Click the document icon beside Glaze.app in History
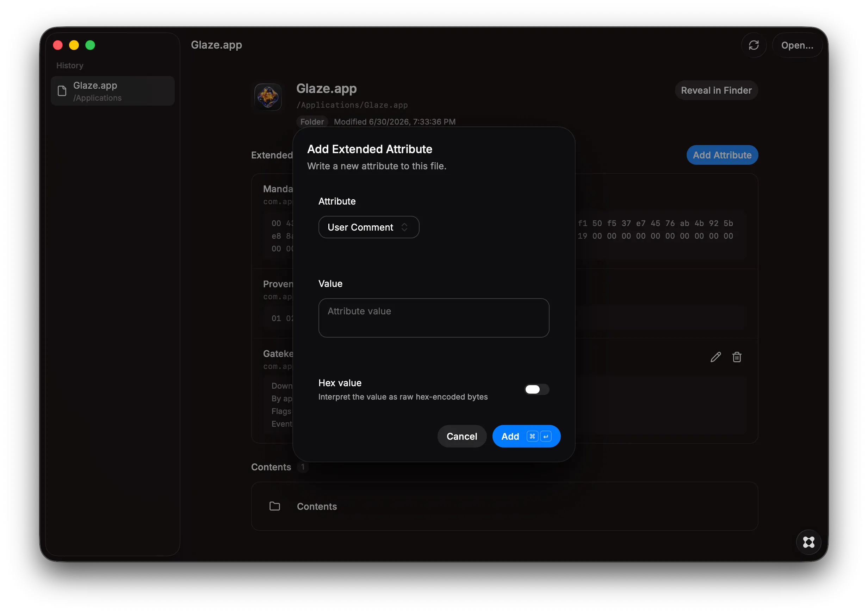 tap(62, 91)
